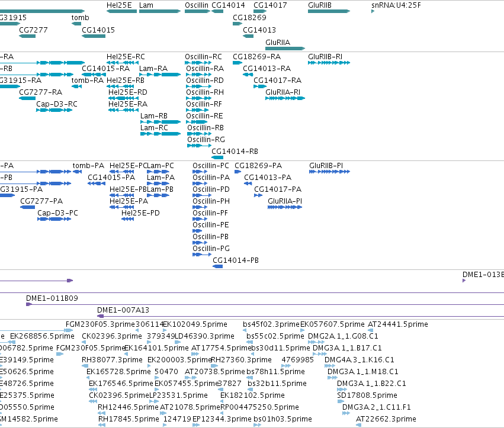Click the tomb-RA transcript label
This screenshot has width=504, height=428.
tap(88, 81)
